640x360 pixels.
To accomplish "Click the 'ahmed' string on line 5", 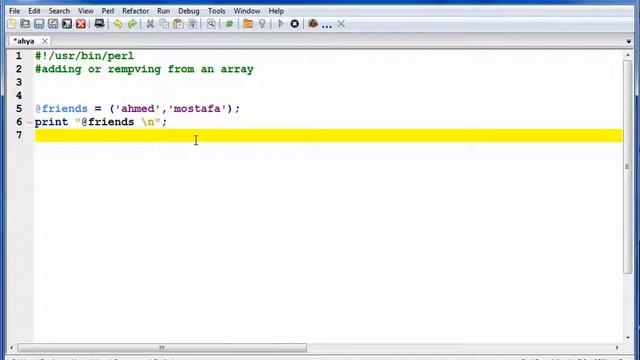I will tap(138, 109).
